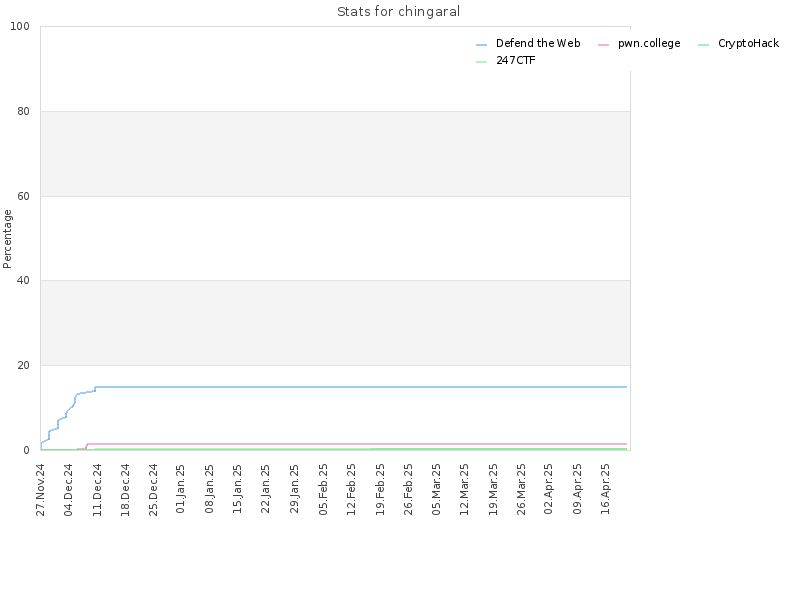
Task: Click the pink pwn.college color swatch
Action: click(x=604, y=45)
